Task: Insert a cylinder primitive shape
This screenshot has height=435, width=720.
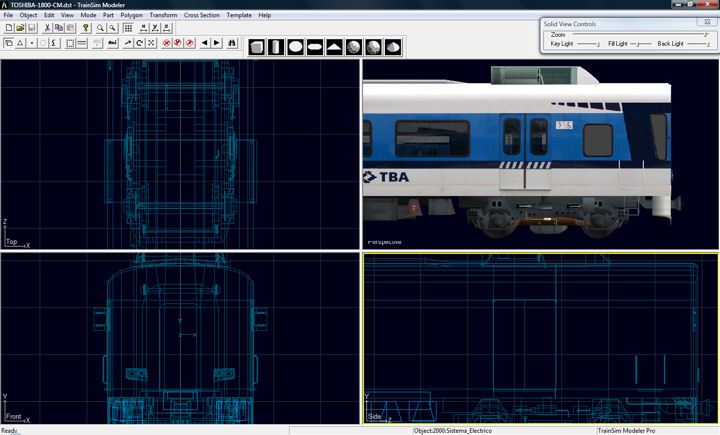Action: click(x=276, y=47)
